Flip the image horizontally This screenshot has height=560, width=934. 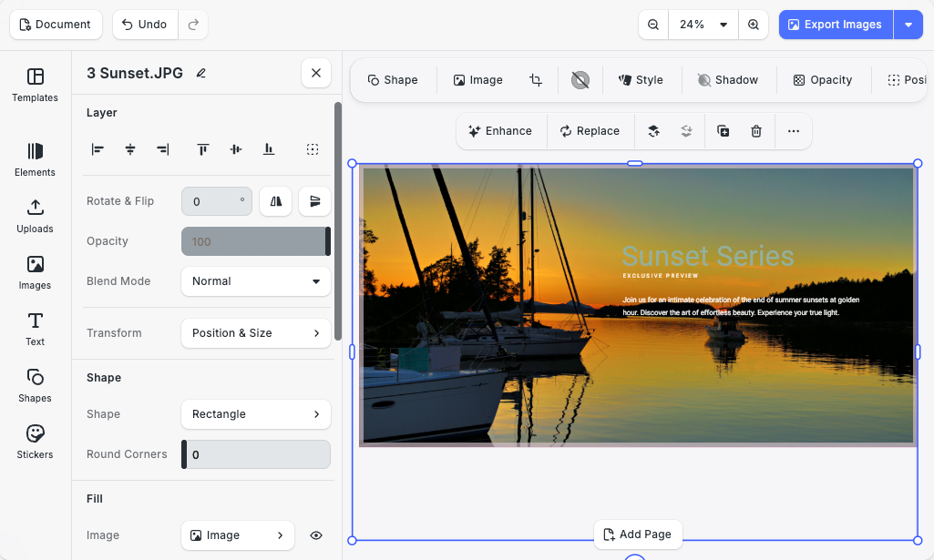coord(276,201)
